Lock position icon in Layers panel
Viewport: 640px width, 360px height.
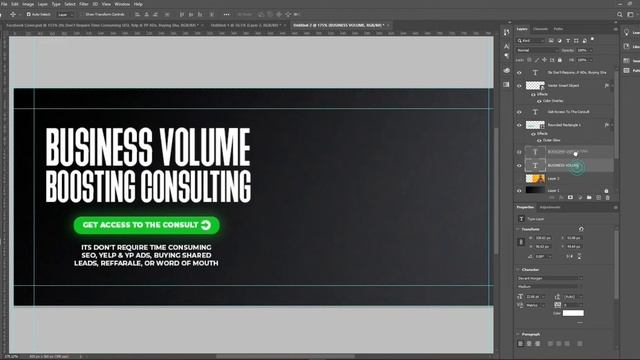pyautogui.click(x=544, y=60)
